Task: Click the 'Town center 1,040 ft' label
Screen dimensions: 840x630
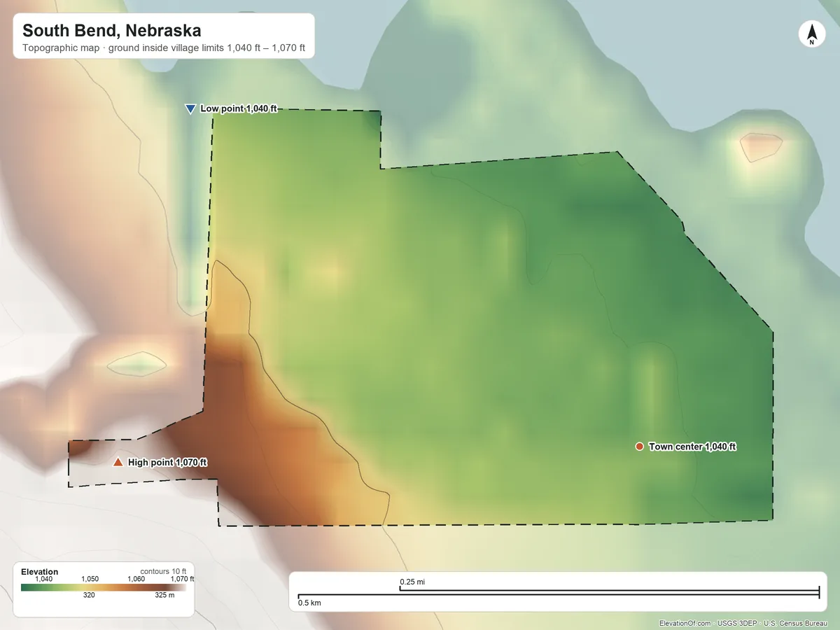Action: point(692,447)
